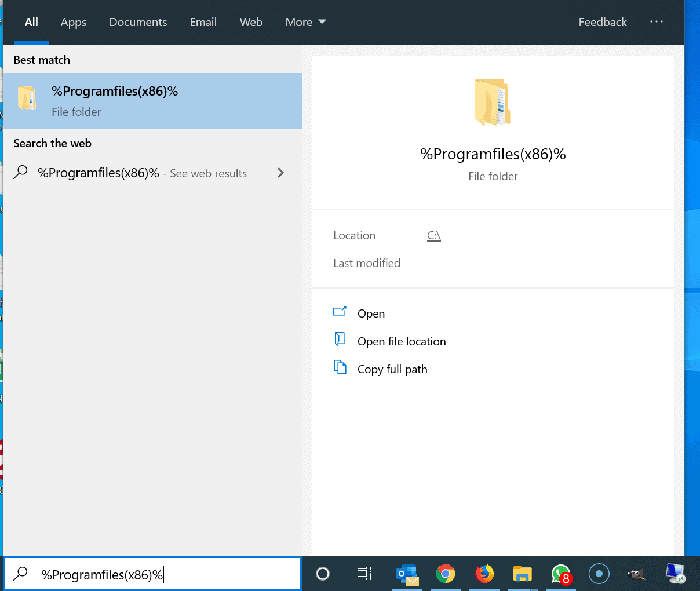Click the Feedback button
The image size is (700, 591).
click(602, 22)
